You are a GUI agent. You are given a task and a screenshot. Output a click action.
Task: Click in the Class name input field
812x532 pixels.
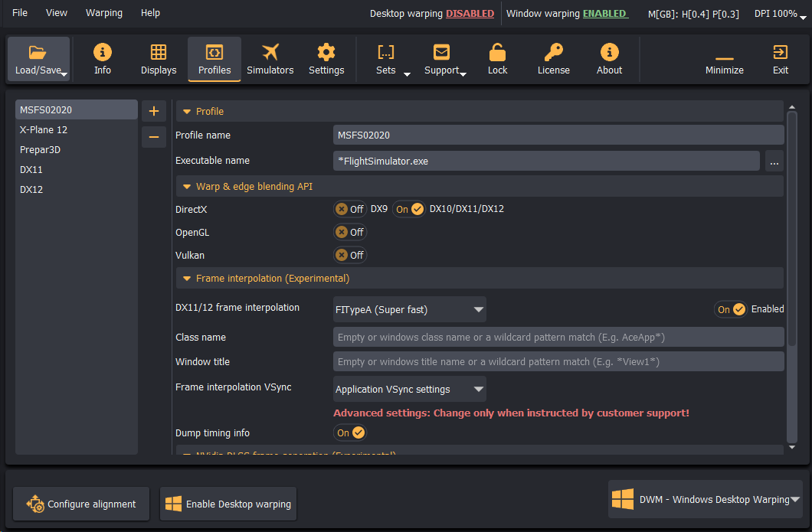pyautogui.click(x=558, y=337)
